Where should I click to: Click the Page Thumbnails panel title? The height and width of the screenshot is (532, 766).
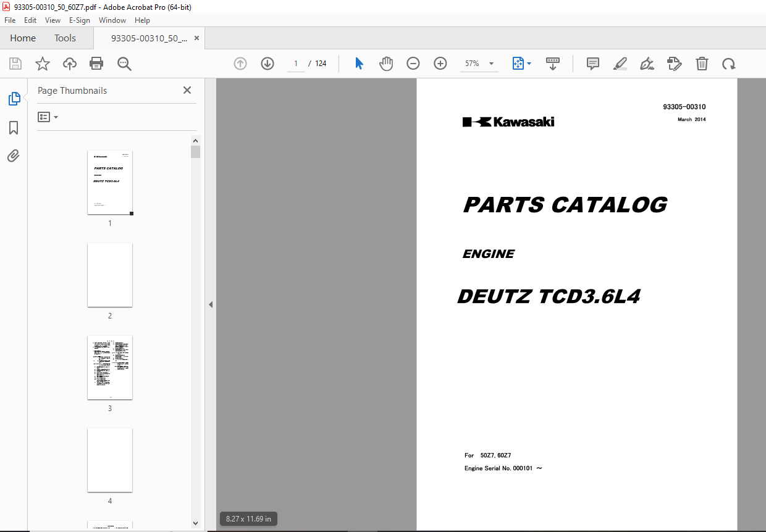(72, 90)
